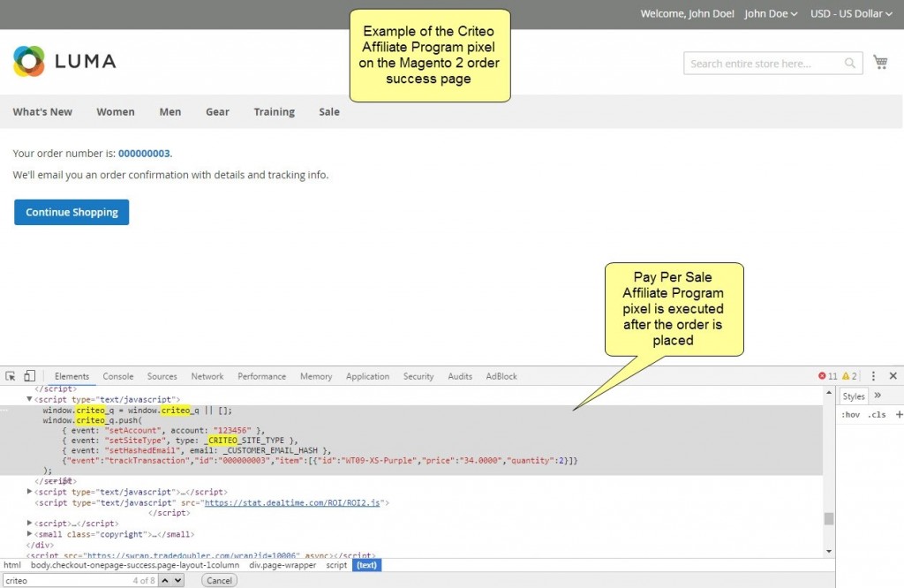
Task: Open the stat.dealtime.com ROI2.js link
Action: point(292,502)
